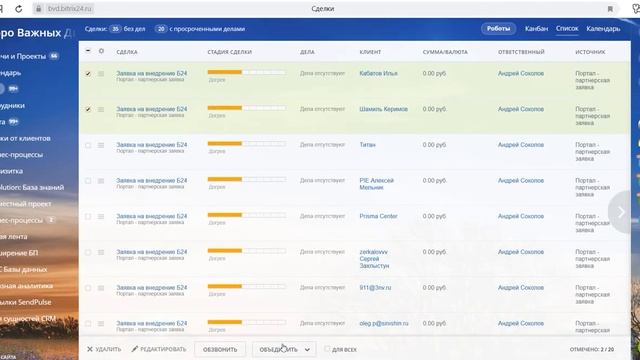The height and width of the screenshot is (360, 640).
Task: Click the Редактировать pencil button
Action: (x=159, y=349)
